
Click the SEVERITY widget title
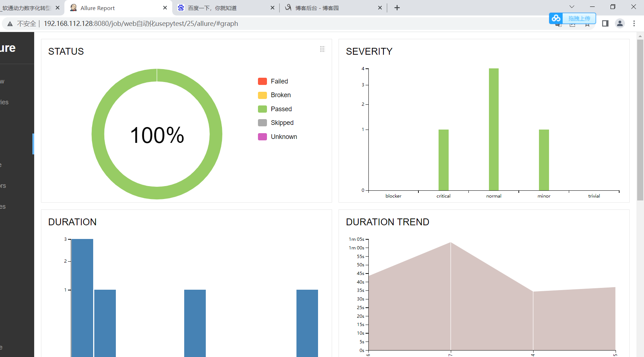pyautogui.click(x=369, y=51)
